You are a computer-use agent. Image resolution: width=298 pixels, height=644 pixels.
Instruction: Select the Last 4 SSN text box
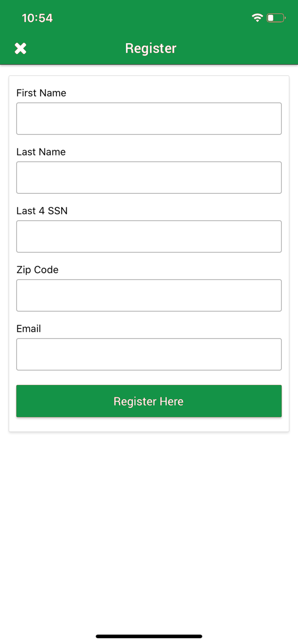(149, 236)
